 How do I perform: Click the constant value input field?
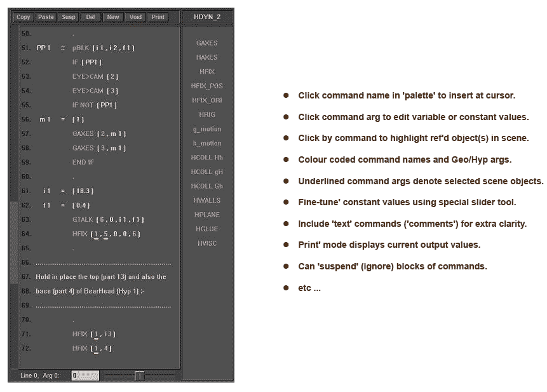[84, 375]
